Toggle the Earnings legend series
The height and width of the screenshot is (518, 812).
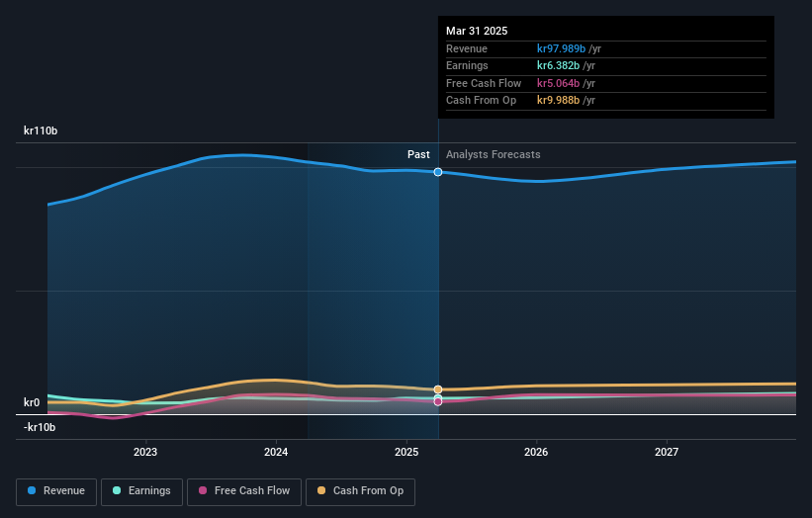141,491
